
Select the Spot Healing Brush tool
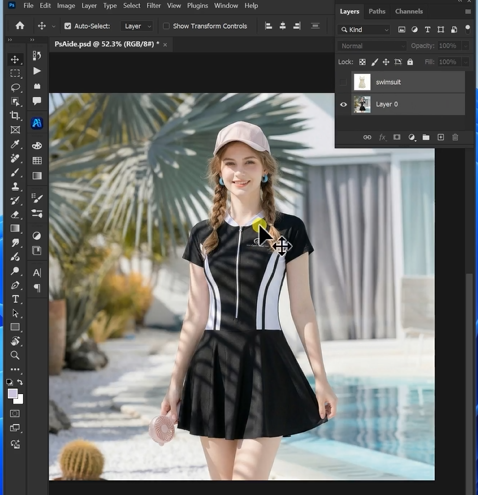tap(15, 158)
